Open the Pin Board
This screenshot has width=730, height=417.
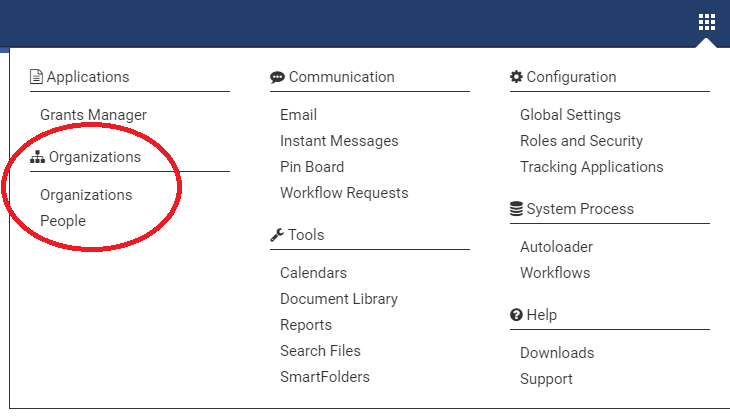pos(312,167)
